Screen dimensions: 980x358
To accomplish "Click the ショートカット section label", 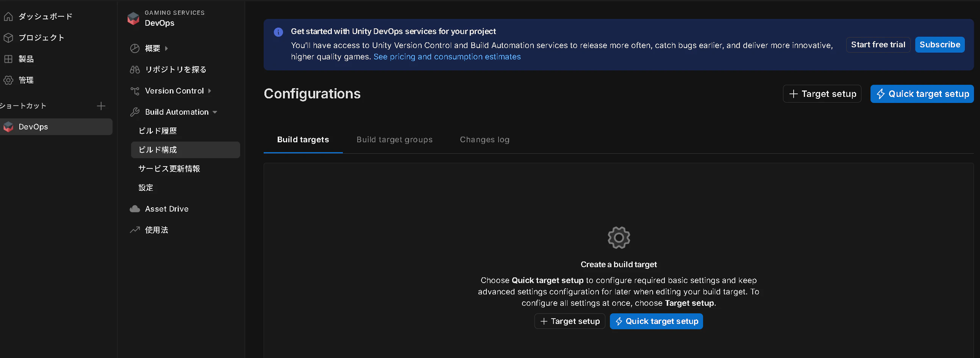I will click(23, 106).
